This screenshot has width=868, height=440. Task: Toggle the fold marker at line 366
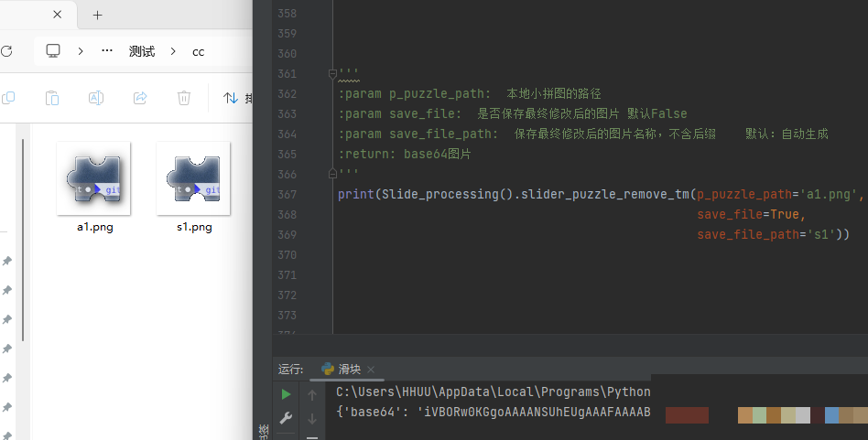[x=332, y=173]
